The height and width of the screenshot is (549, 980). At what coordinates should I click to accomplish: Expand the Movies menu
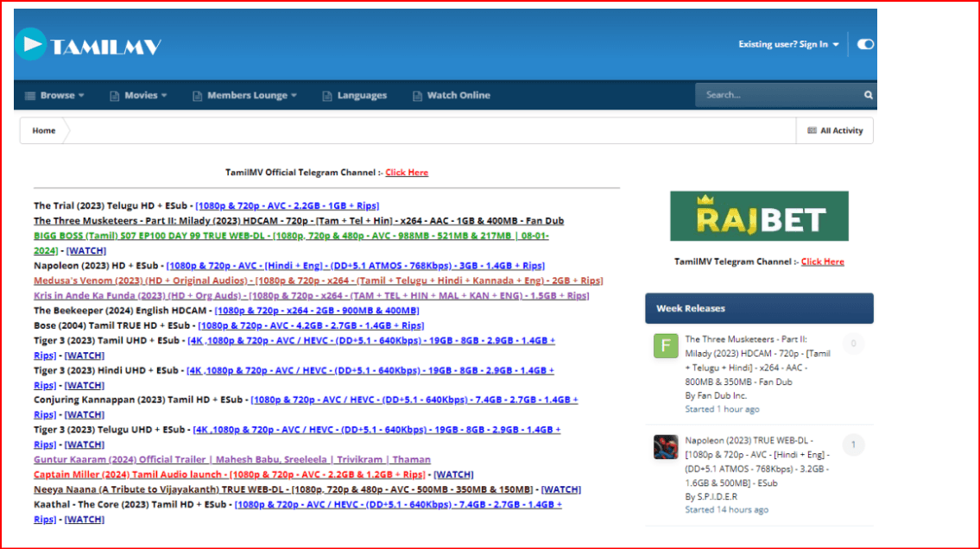click(138, 95)
